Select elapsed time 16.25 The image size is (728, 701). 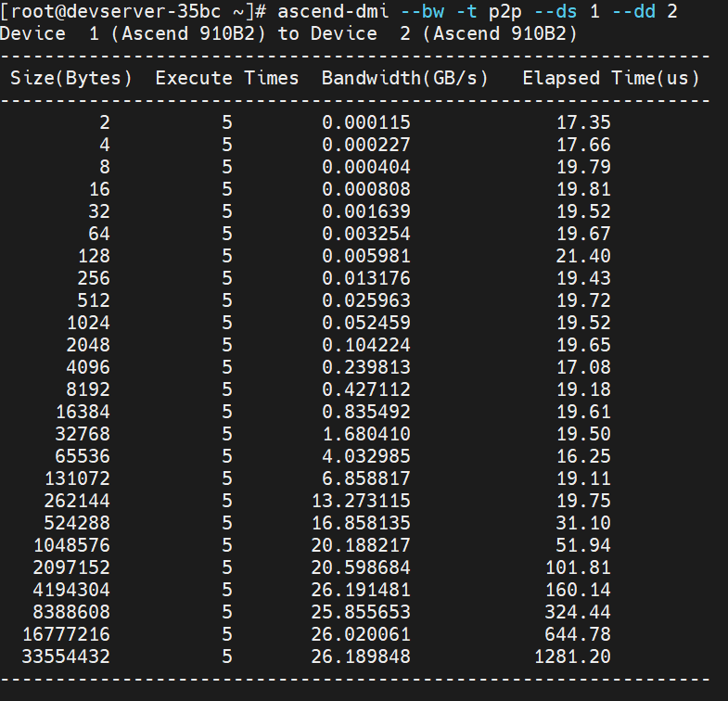tap(583, 456)
